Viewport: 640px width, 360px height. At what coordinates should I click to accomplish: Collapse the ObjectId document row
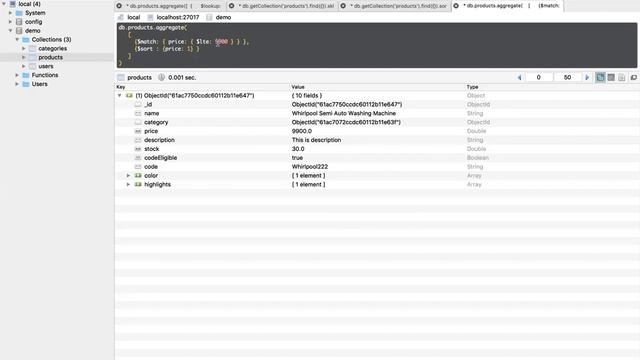[x=120, y=96]
